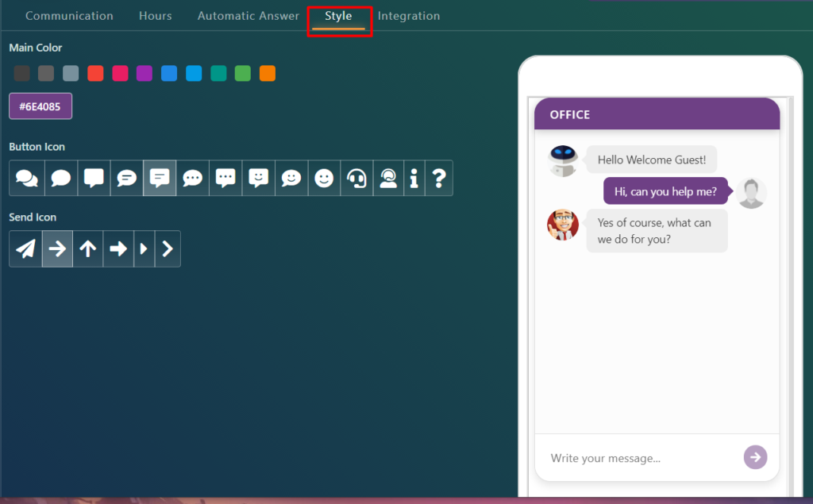Open the Integration tab

click(409, 16)
